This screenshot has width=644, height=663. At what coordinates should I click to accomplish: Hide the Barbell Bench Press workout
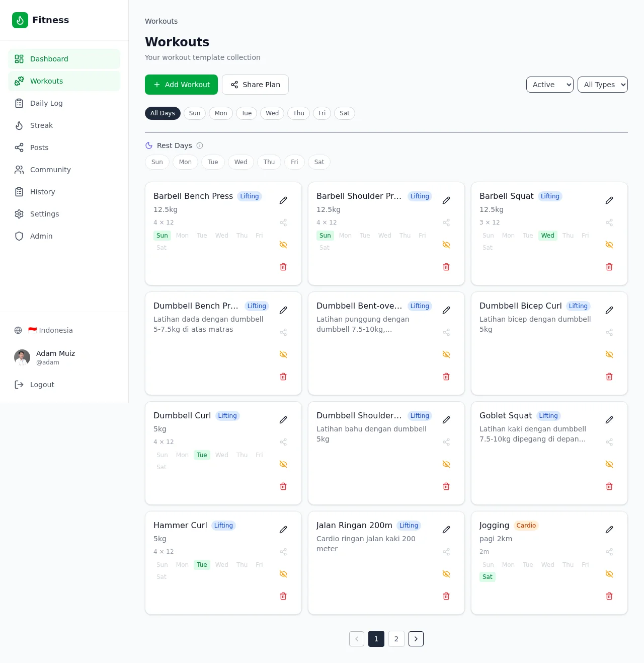283,245
